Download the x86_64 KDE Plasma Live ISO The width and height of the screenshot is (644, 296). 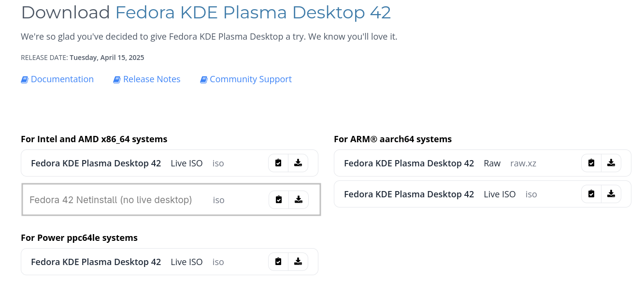(298, 163)
